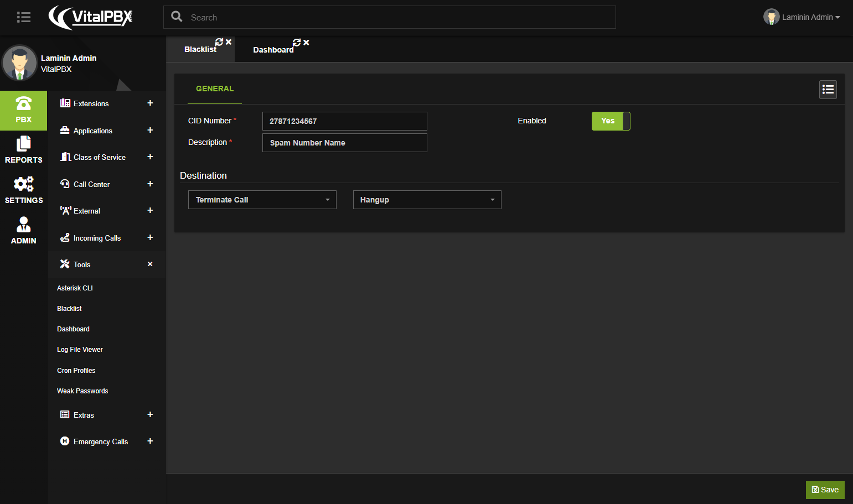
Task: Close the Dashboard tab
Action: point(306,43)
